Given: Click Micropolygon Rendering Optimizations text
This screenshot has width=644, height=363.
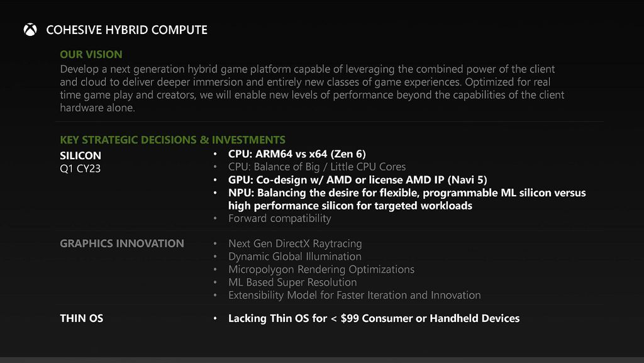Looking at the screenshot, I should 321,269.
